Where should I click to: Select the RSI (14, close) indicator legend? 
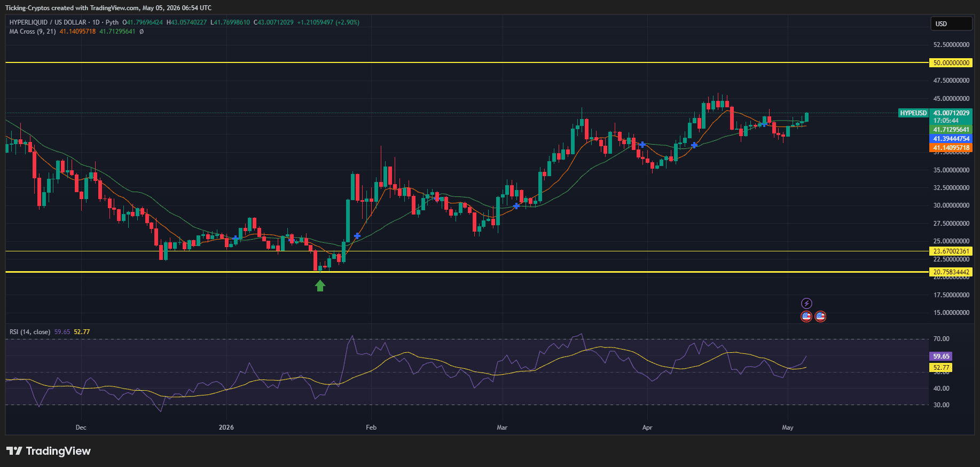(30, 332)
